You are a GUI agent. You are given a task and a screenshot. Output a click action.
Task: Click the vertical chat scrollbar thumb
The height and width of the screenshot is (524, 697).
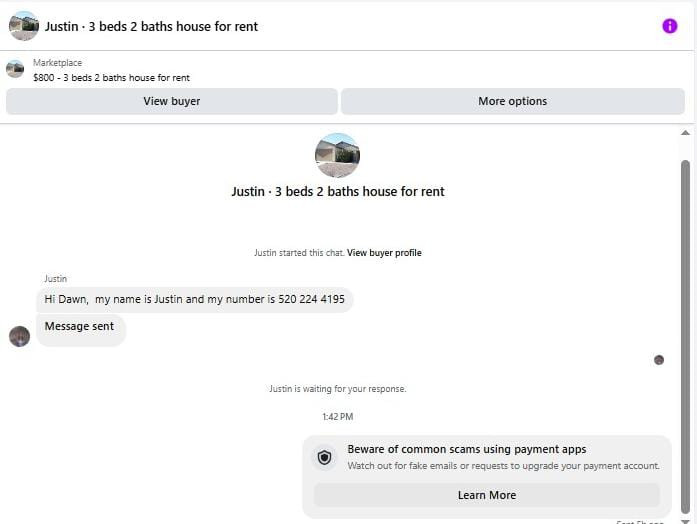pyautogui.click(x=685, y=336)
